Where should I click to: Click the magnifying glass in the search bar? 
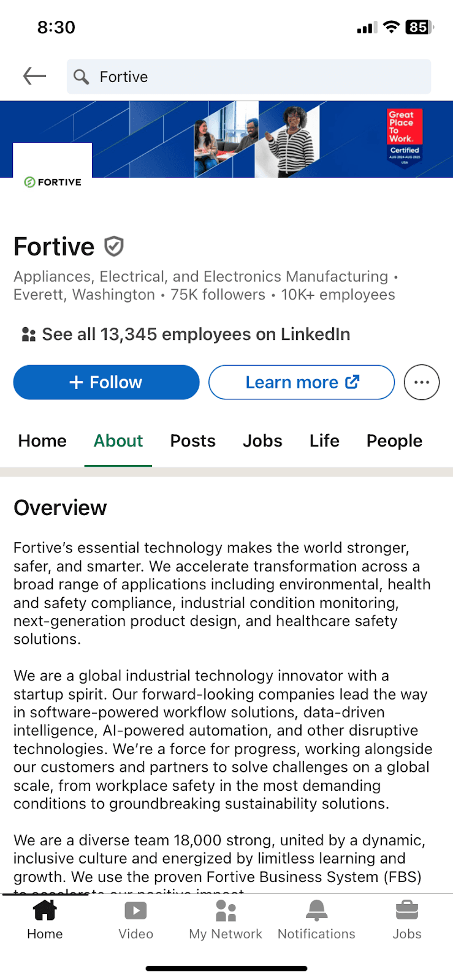tap(82, 77)
